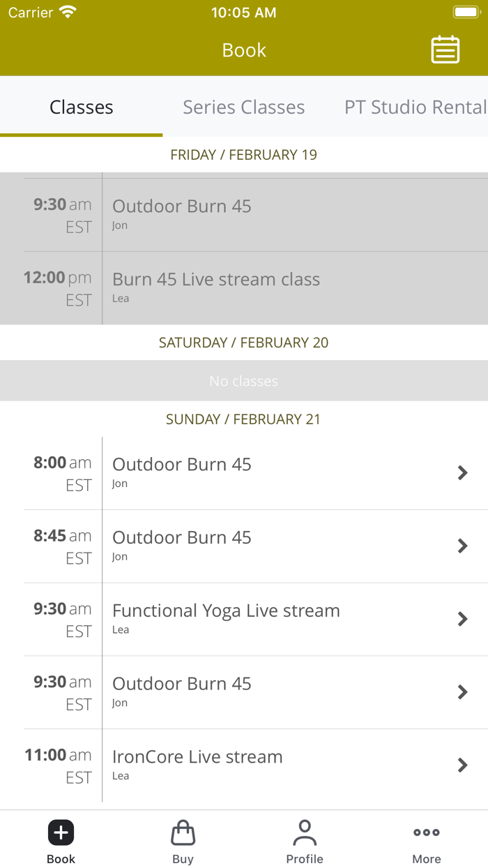Go to the Profile person icon
The height and width of the screenshot is (868, 488).
(305, 832)
